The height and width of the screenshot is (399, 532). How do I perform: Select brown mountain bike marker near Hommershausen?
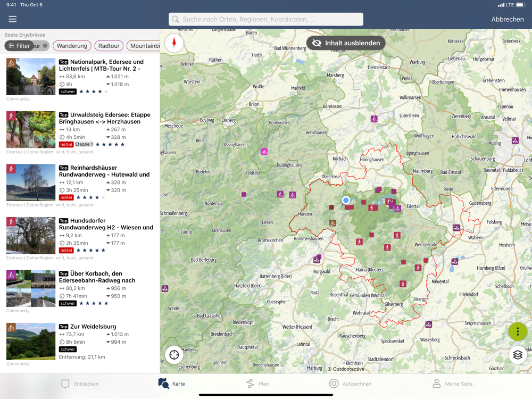click(332, 223)
